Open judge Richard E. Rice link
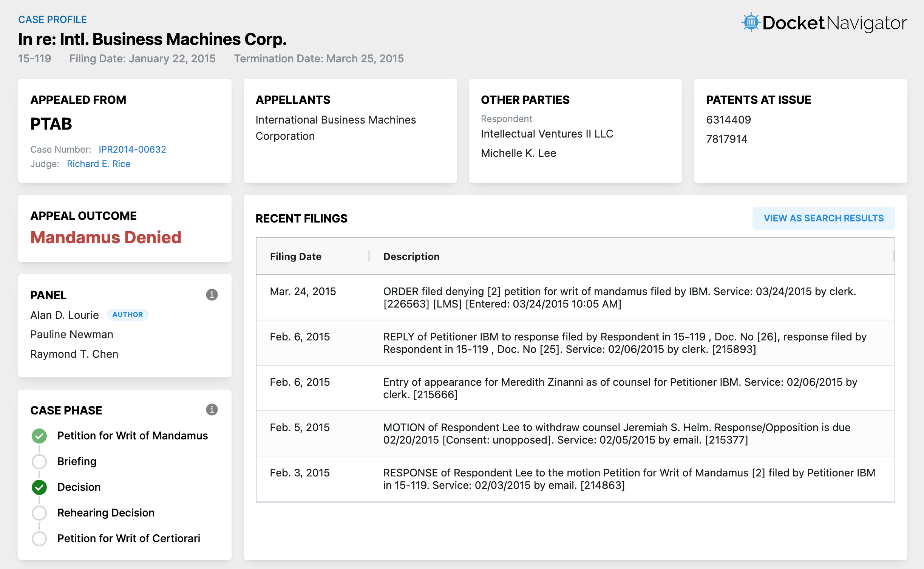924x569 pixels. point(99,164)
